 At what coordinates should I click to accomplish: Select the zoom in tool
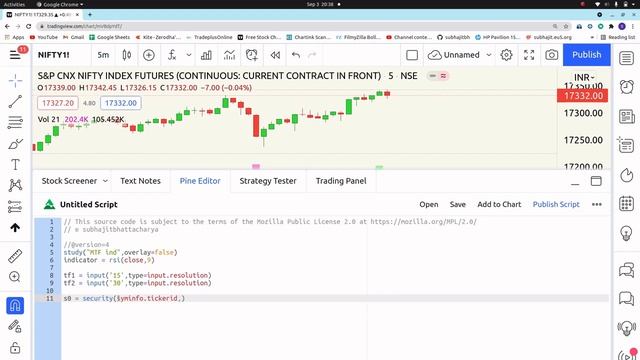click(x=15, y=277)
